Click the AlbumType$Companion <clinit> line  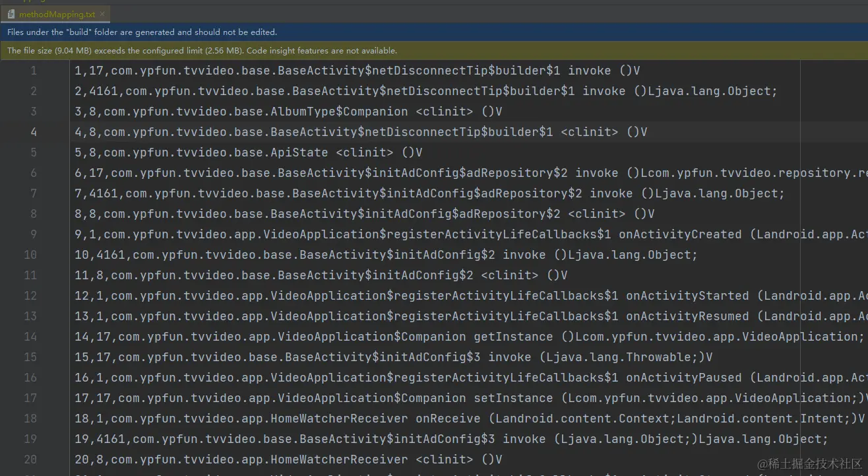tap(288, 112)
